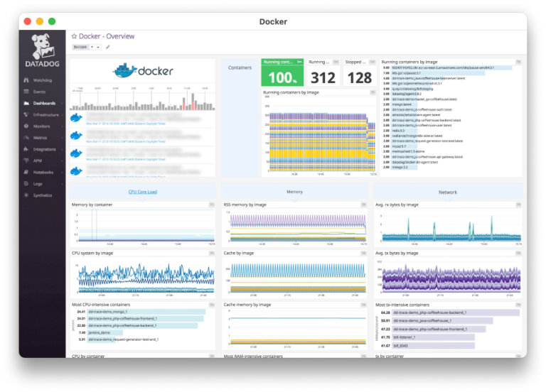Image resolution: width=546 pixels, height=392 pixels.
Task: Click the Notebooks sidebar icon
Action: coord(26,172)
